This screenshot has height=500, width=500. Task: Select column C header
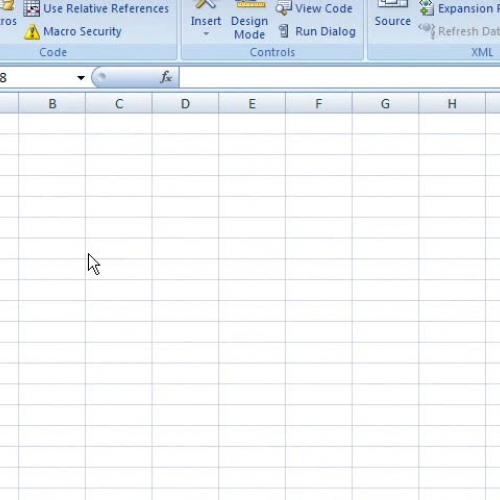[x=119, y=104]
